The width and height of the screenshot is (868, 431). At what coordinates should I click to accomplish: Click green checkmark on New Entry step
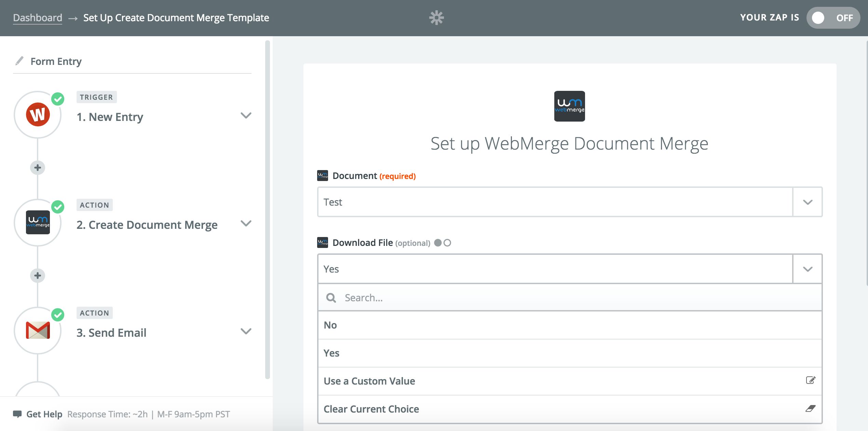[58, 99]
